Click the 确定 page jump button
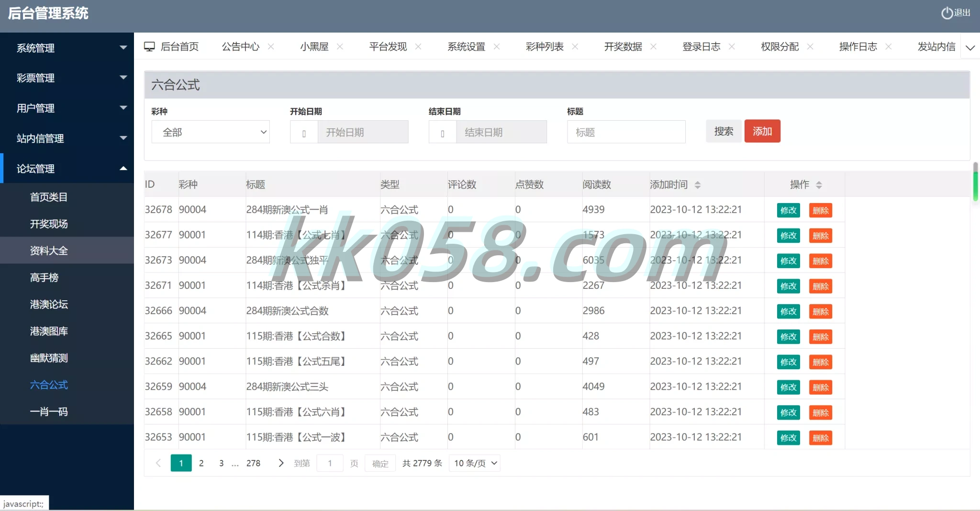Viewport: 980px width, 511px height. point(380,463)
